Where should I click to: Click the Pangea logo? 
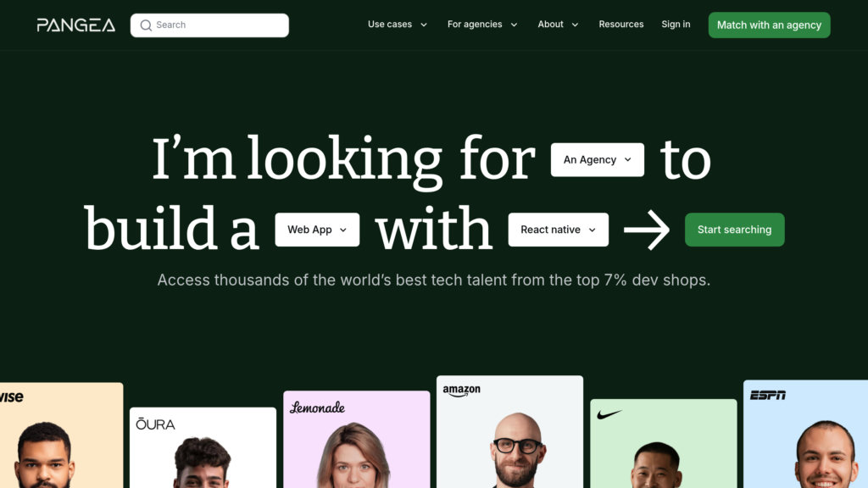coord(75,25)
